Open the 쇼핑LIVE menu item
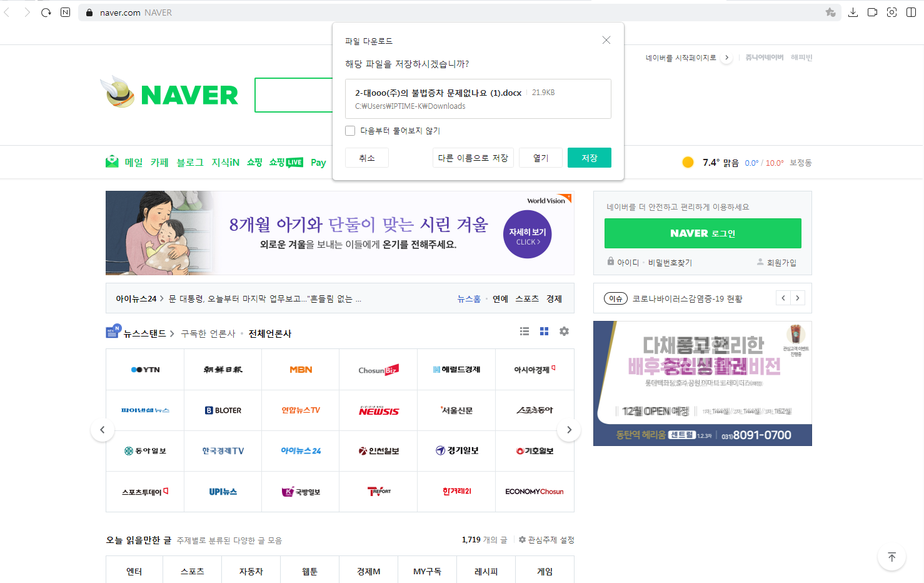 [286, 163]
